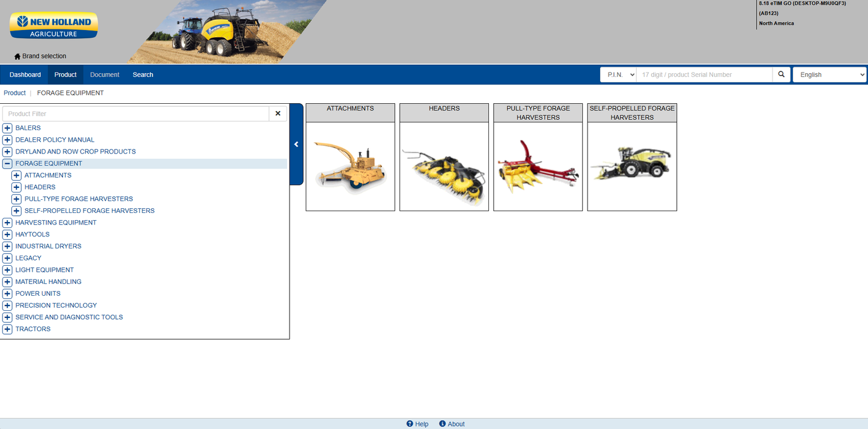Select HAYTOOLS in the product tree
Viewport: 868px width, 429px height.
tap(32, 235)
